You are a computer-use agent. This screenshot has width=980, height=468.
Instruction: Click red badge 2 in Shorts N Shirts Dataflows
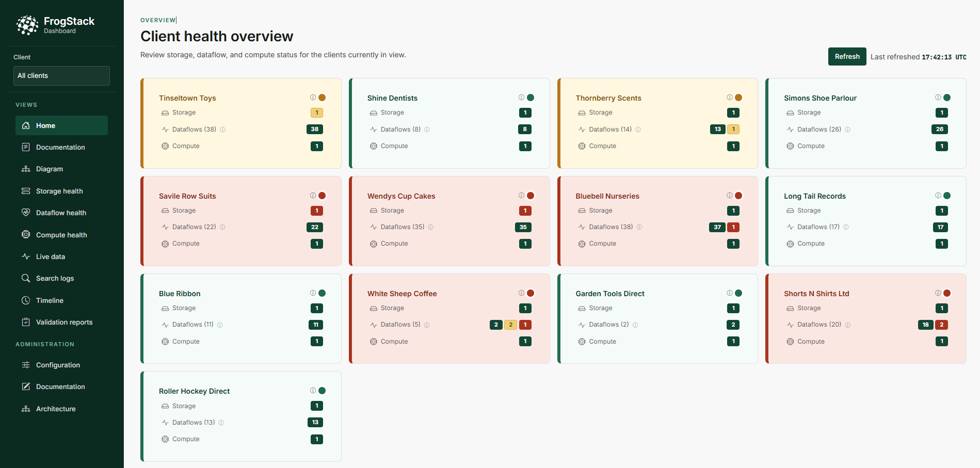(942, 325)
